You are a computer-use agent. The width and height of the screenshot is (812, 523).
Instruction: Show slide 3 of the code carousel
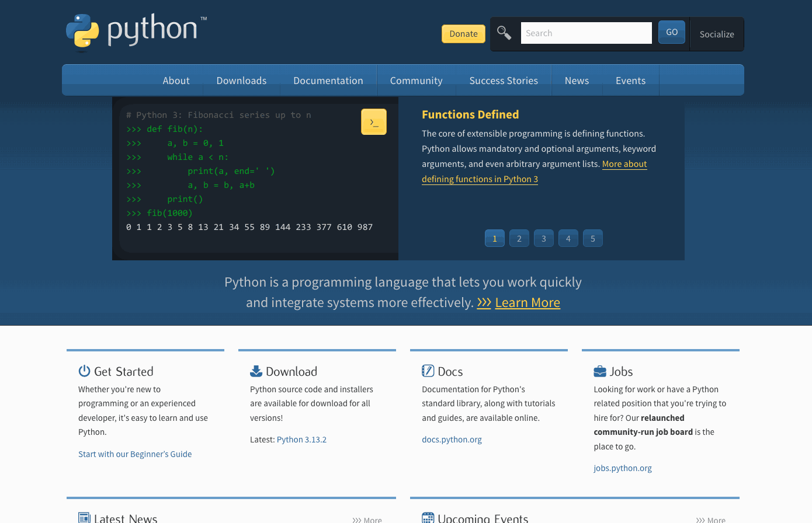[x=544, y=238]
